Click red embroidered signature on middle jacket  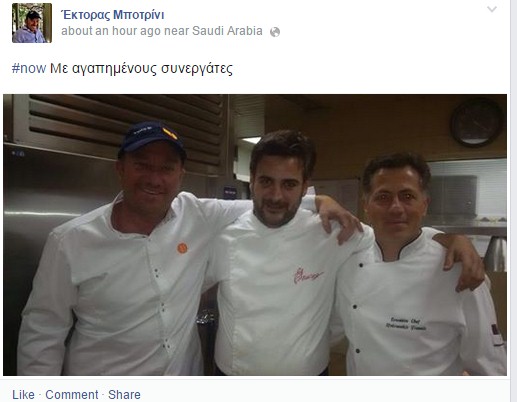308,275
